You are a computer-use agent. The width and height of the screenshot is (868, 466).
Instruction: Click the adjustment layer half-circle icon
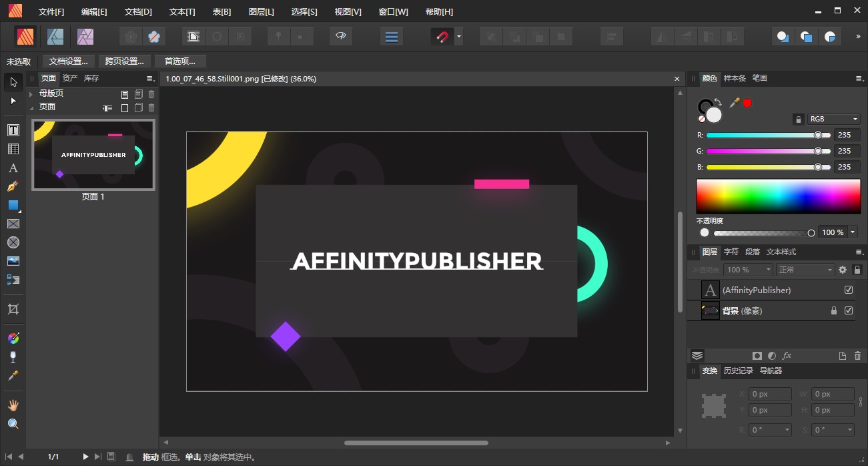point(772,356)
